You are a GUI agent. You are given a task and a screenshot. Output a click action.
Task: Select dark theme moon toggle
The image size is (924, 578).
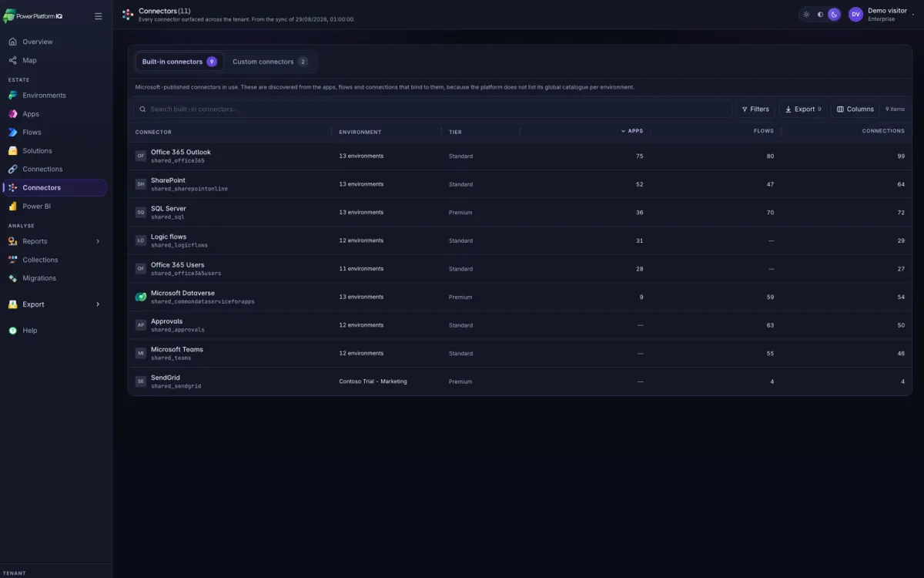point(834,15)
